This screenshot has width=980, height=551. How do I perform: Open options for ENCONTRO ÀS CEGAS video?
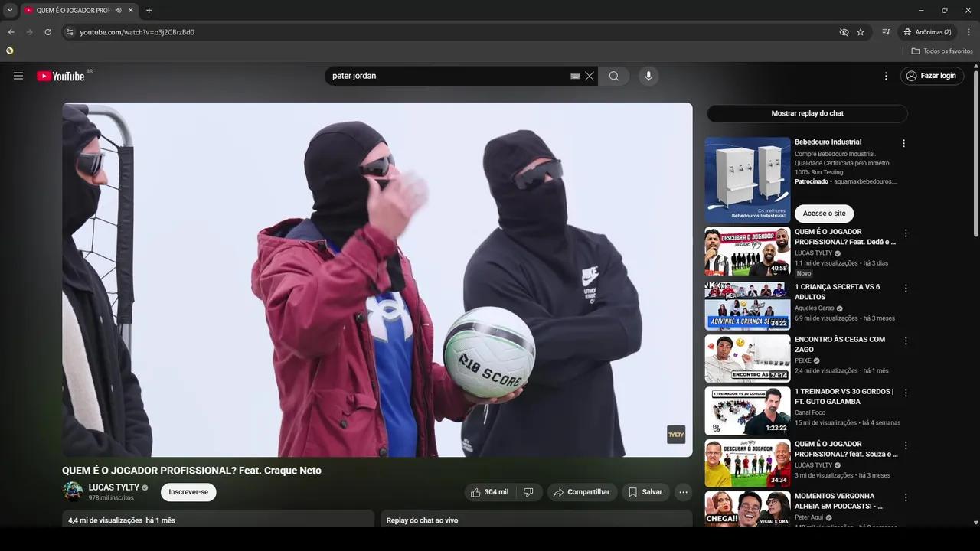tap(906, 341)
